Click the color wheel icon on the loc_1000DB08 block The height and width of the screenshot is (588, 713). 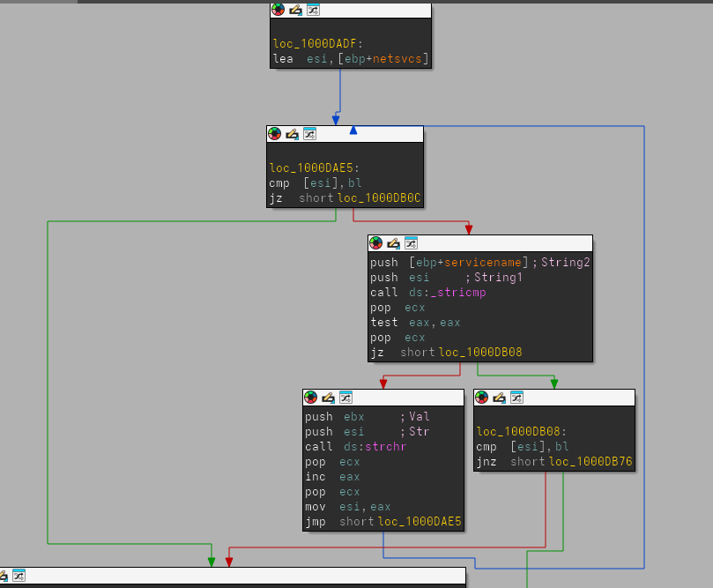[x=482, y=398]
